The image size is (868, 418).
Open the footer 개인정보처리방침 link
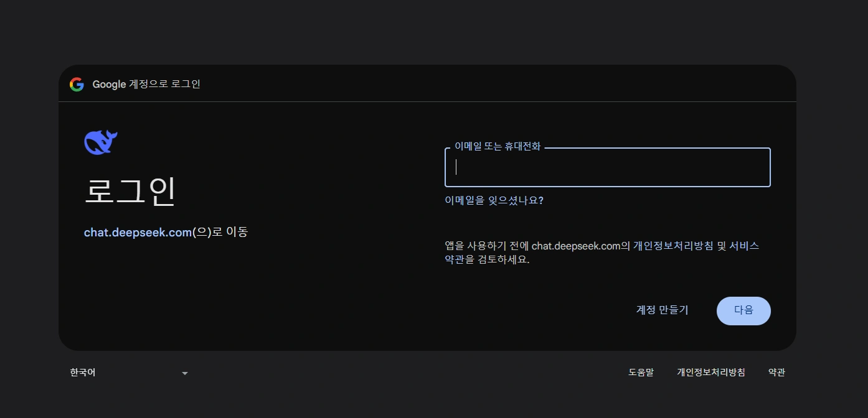coord(710,373)
